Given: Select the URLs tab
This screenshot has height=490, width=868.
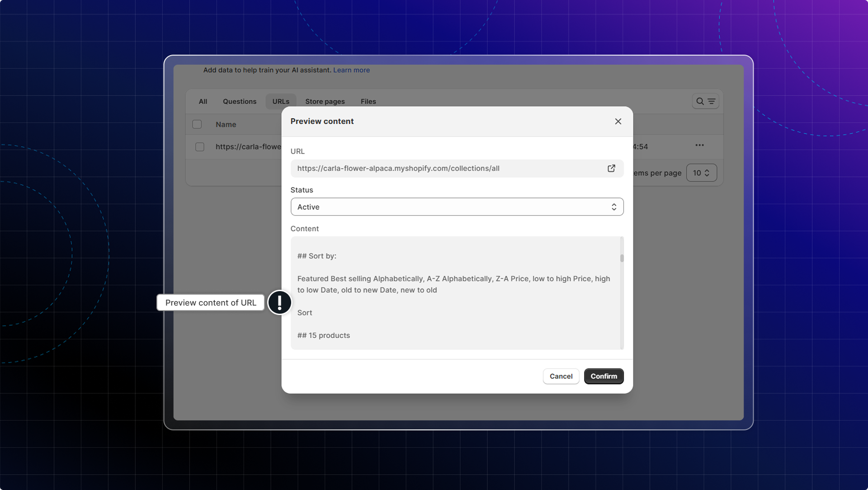Looking at the screenshot, I should (x=281, y=101).
